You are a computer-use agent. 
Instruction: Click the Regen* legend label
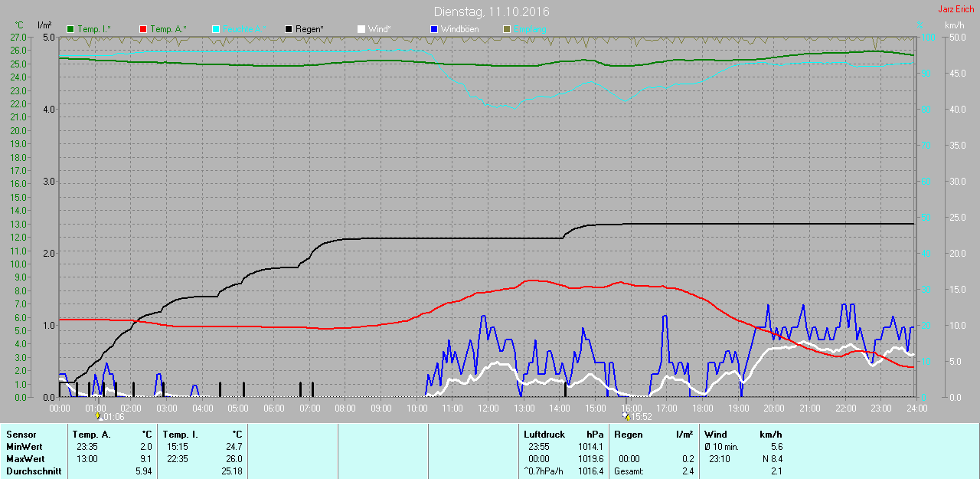(x=310, y=29)
